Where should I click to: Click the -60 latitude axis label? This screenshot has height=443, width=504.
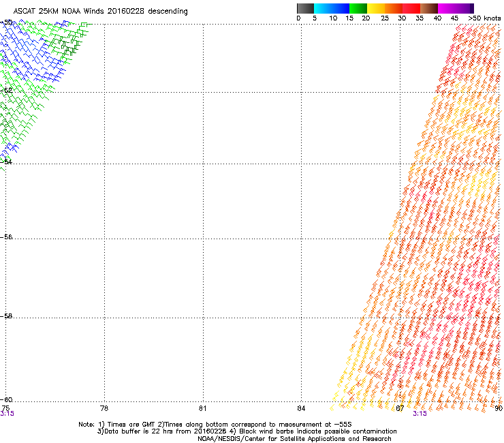point(6,400)
